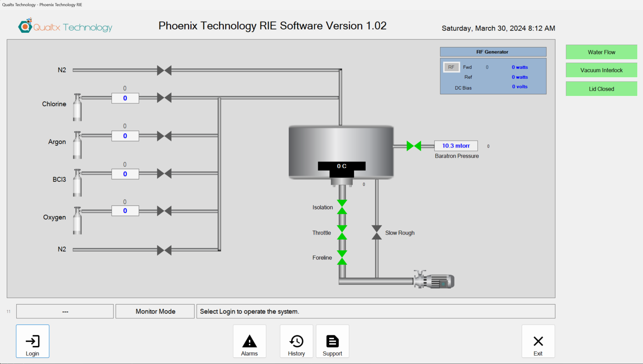The height and width of the screenshot is (364, 643).
Task: Click the Ref '0 watts' reading
Action: click(520, 77)
